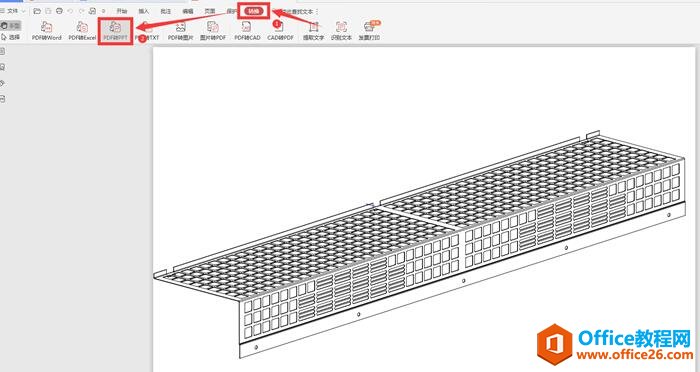
Task: Open the sidebar magnifier-on-page icon
Action: (3, 67)
